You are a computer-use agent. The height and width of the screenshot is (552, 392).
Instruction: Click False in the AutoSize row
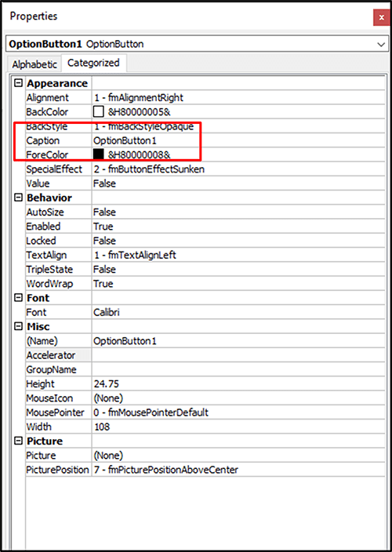click(104, 212)
